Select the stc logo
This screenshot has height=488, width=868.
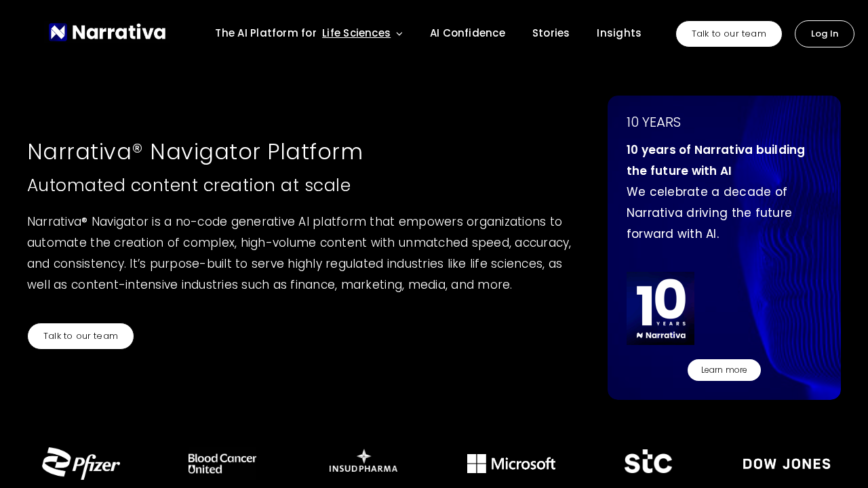[648, 462]
